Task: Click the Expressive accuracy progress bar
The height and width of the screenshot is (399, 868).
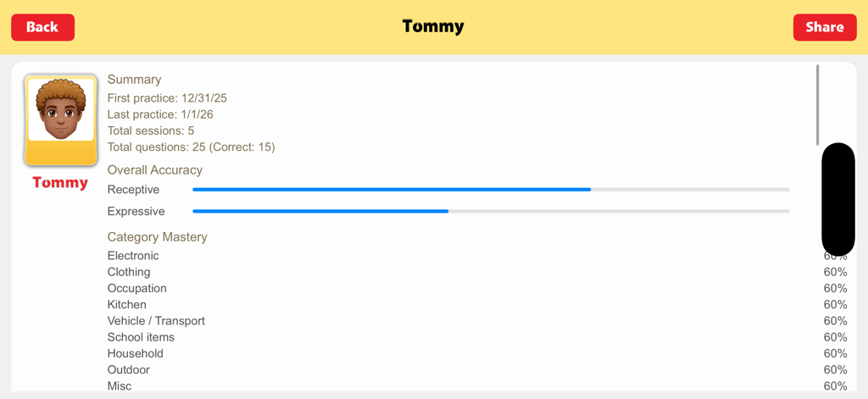Action: 491,211
